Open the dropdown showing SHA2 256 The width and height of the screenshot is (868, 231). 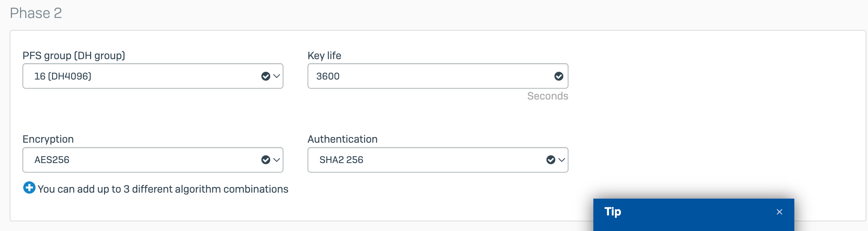coord(424,160)
